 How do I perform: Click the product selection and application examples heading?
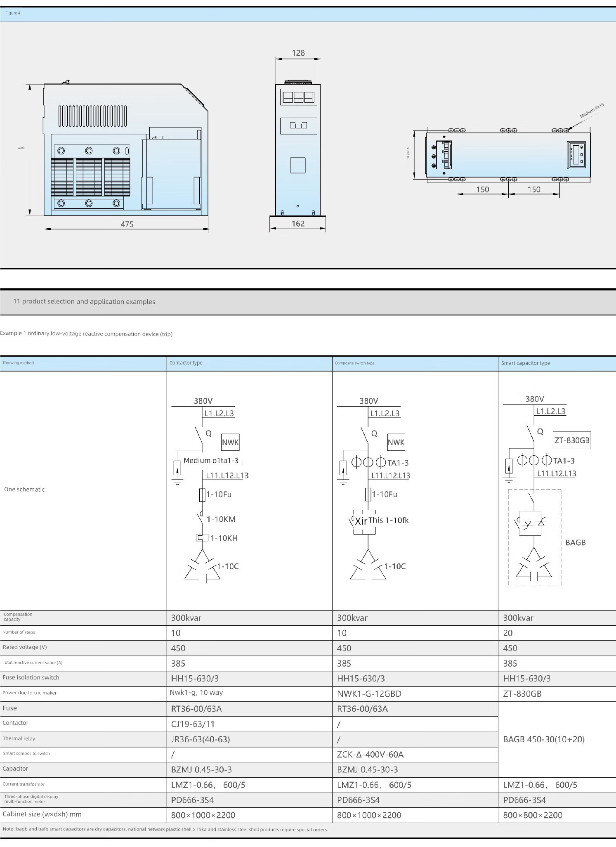click(85, 301)
